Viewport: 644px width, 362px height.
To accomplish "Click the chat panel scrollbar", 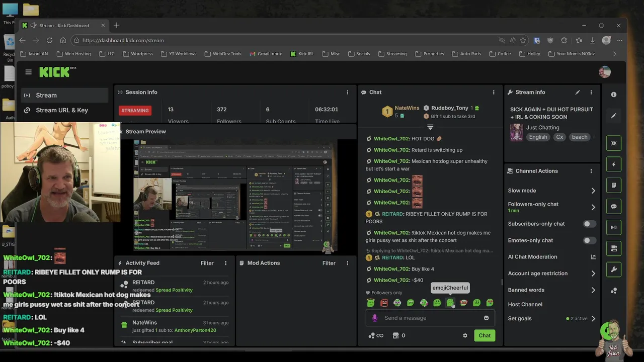I will coord(502,282).
